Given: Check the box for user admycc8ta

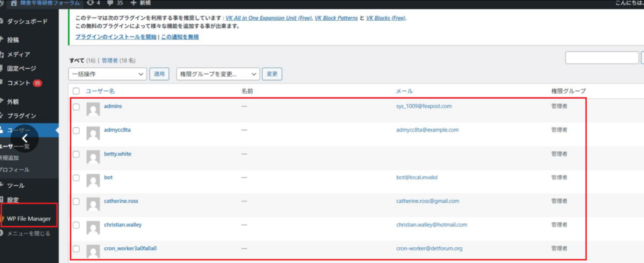Looking at the screenshot, I should (76, 131).
